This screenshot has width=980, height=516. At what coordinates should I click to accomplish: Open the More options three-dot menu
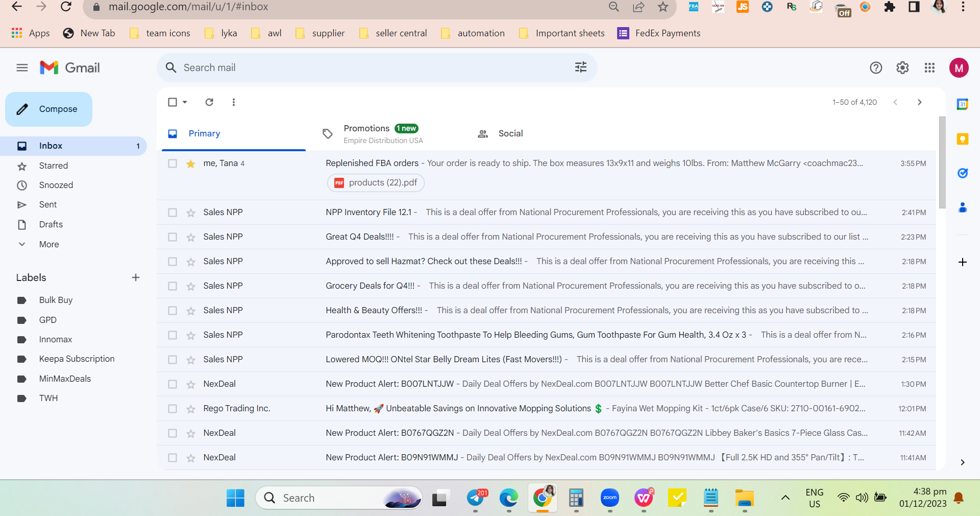(x=234, y=102)
